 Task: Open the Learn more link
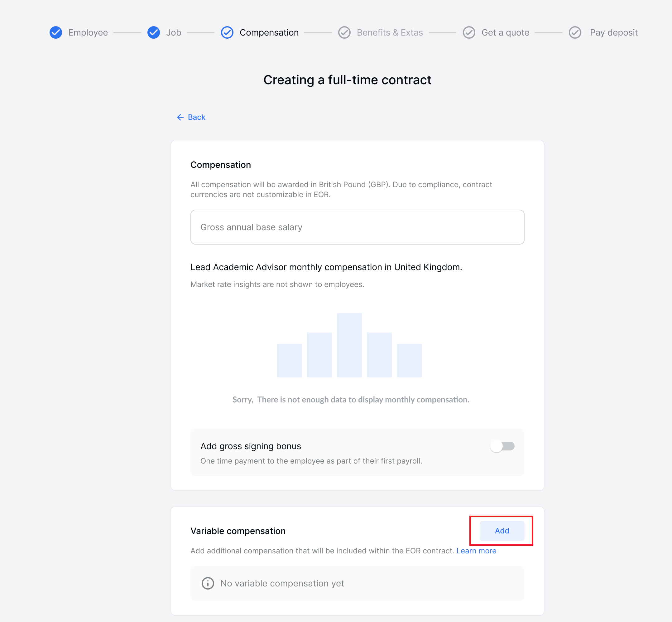tap(476, 551)
